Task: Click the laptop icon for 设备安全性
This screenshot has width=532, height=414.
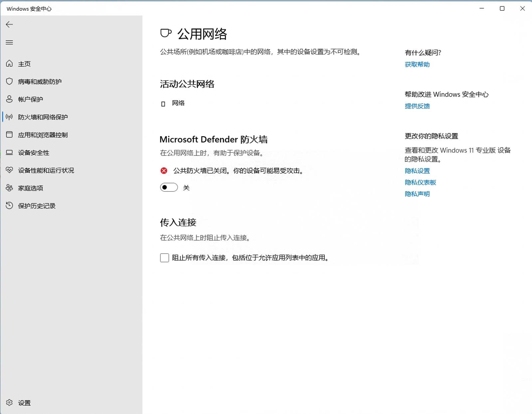Action: (9, 152)
